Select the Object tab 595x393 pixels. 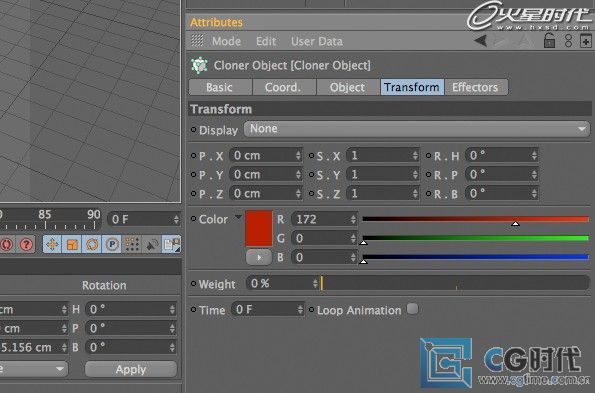[347, 87]
